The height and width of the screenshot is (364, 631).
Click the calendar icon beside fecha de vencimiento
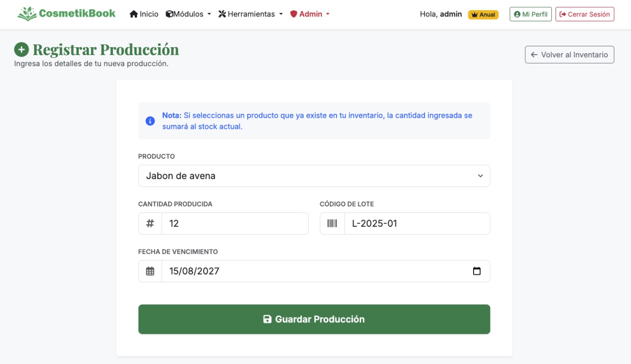tap(150, 271)
